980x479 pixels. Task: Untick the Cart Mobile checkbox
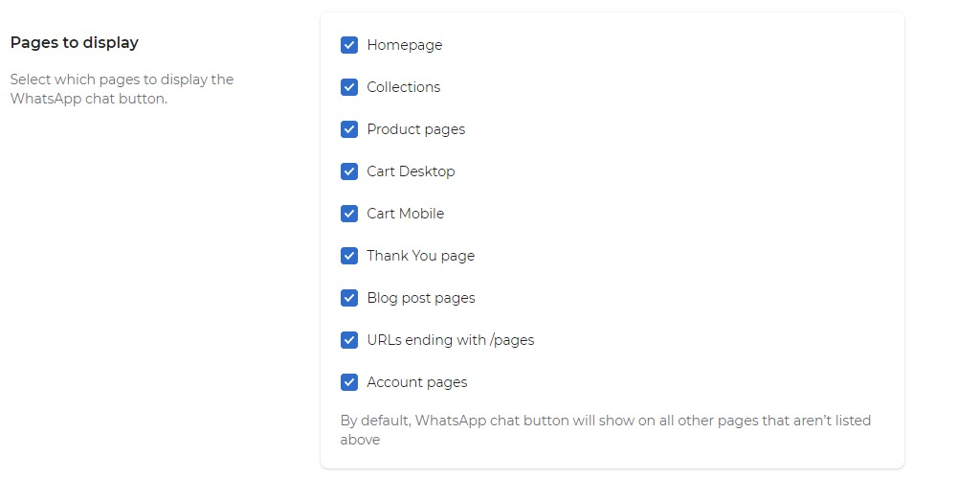(x=349, y=214)
